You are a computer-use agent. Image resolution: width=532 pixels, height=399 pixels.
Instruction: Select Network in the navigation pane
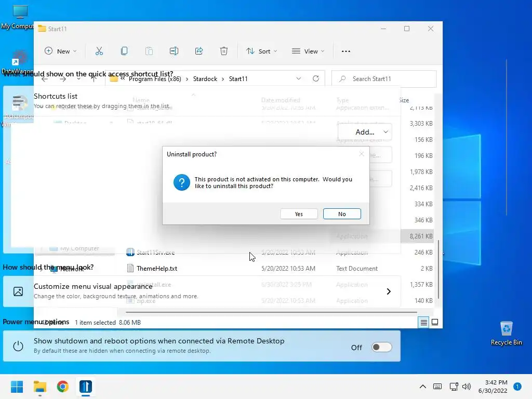click(x=67, y=269)
